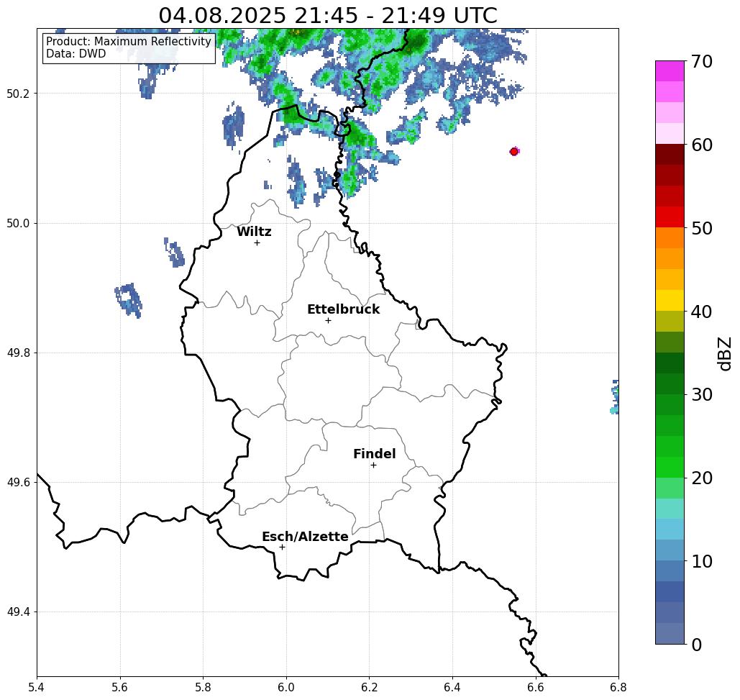
Task: Click the Wiltz station label
Action: tap(254, 232)
